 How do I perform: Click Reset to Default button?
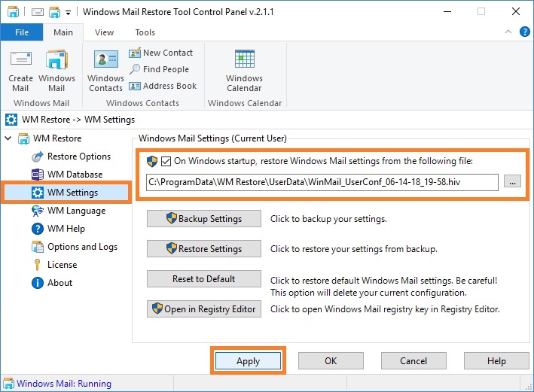pos(204,278)
